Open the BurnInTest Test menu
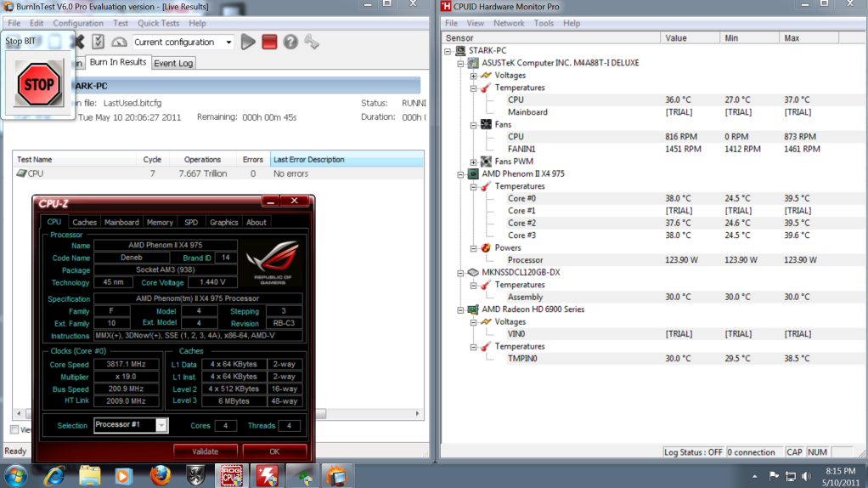Viewport: 868px width, 488px height. [x=120, y=23]
